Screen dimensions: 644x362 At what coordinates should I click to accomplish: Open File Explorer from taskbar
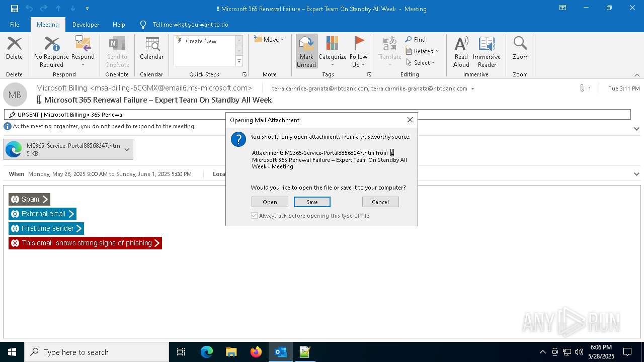pyautogui.click(x=231, y=352)
